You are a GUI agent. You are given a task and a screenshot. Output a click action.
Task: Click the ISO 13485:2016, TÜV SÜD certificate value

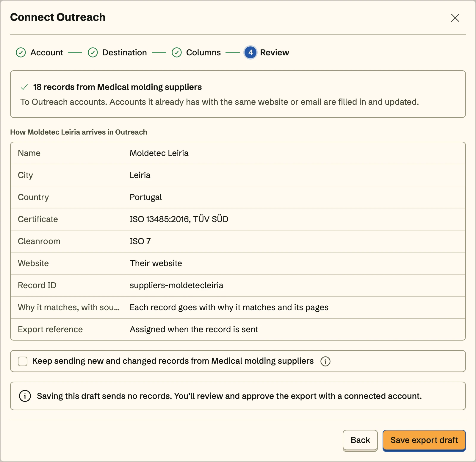coord(179,219)
